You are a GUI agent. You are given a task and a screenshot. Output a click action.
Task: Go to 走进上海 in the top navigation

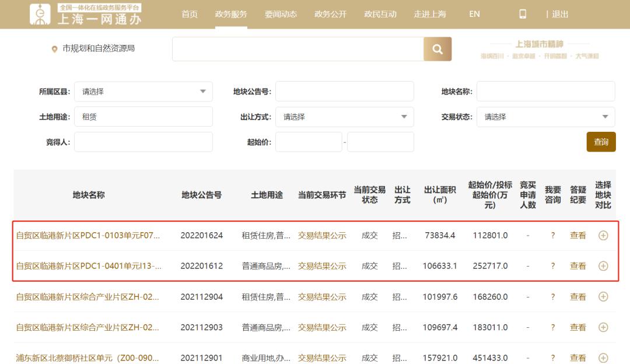[x=430, y=14]
